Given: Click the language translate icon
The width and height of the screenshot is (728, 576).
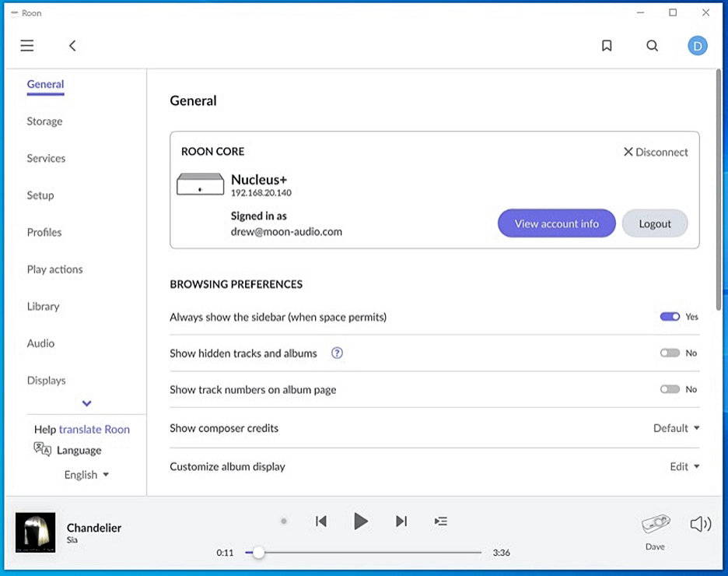Looking at the screenshot, I should pos(42,448).
